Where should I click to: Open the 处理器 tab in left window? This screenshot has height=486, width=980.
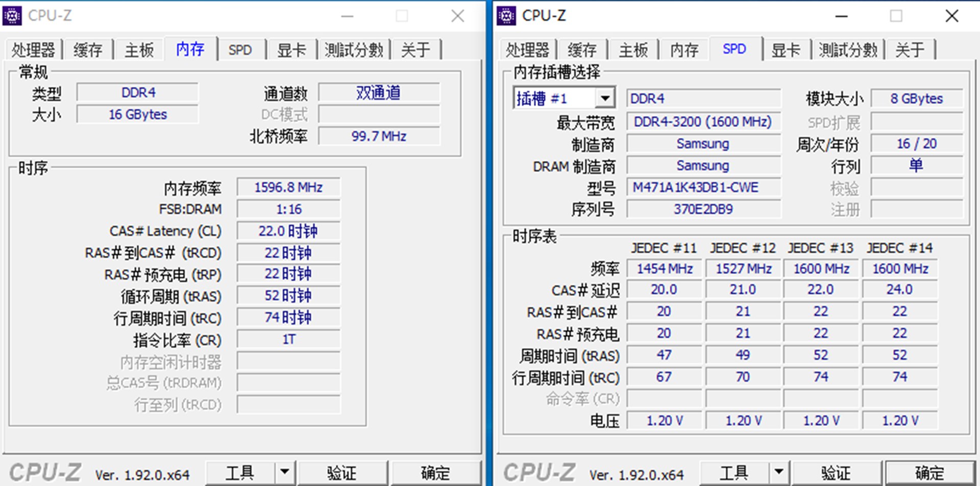[x=33, y=50]
